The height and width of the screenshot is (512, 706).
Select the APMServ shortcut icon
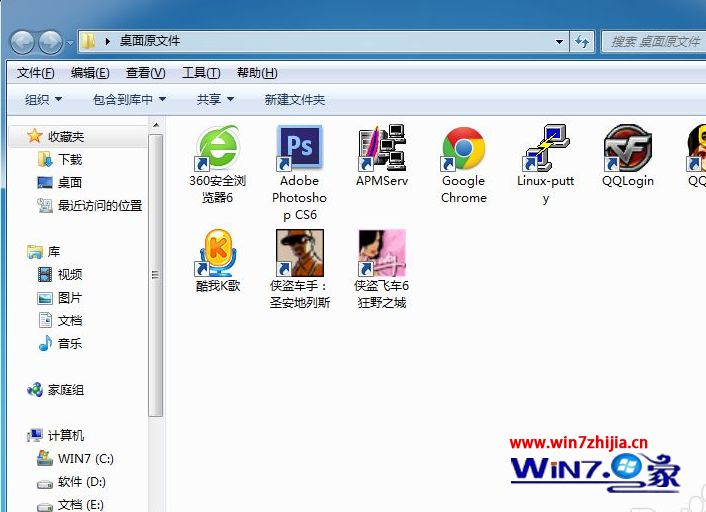382,149
